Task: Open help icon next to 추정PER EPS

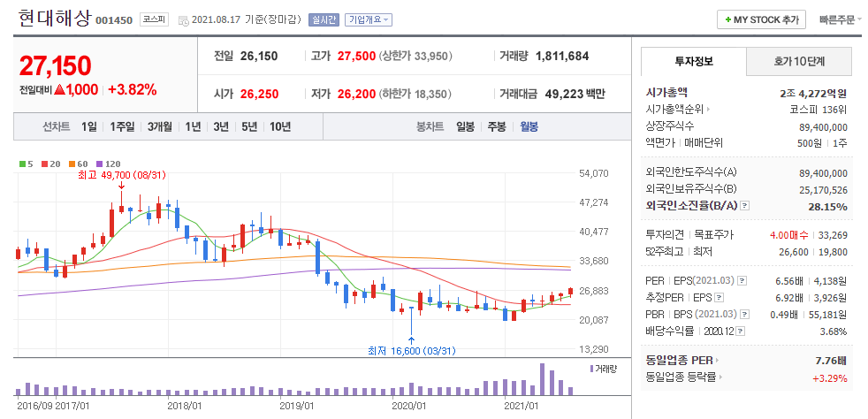Action: [x=719, y=298]
